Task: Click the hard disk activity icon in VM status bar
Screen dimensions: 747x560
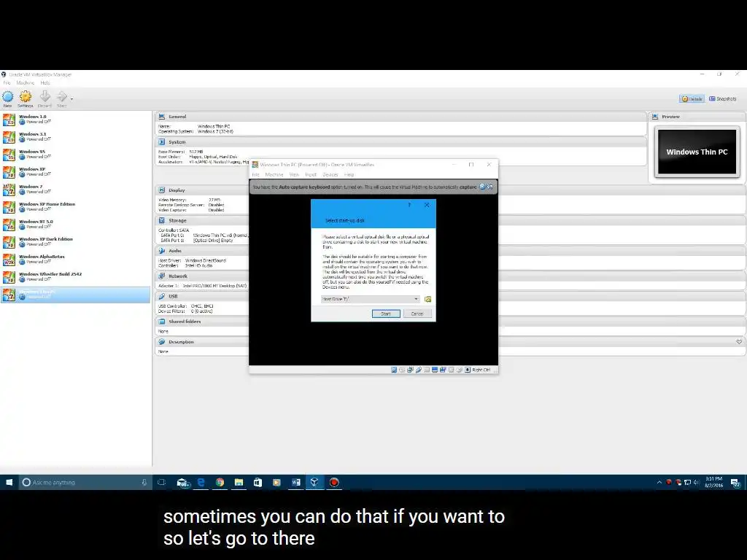Action: (394, 370)
